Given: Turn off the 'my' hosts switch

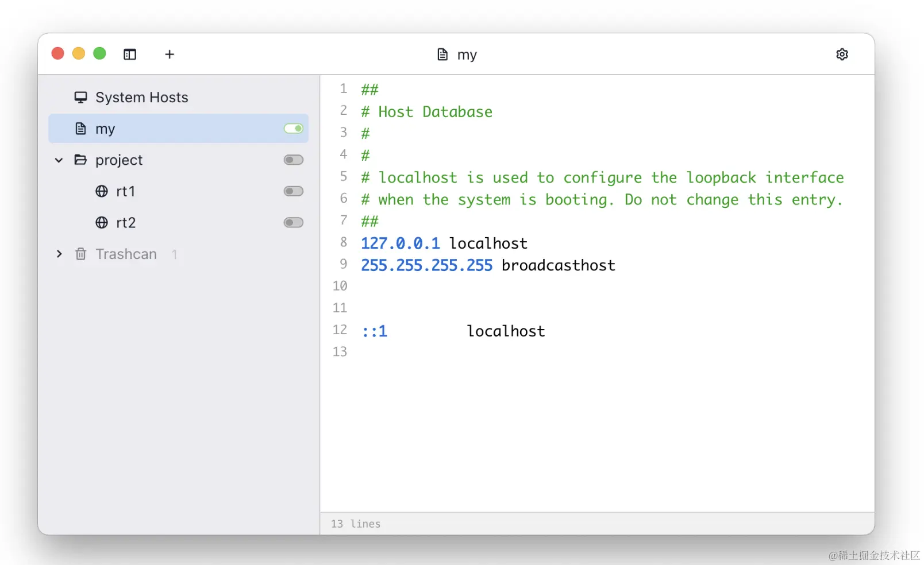Looking at the screenshot, I should click(294, 129).
